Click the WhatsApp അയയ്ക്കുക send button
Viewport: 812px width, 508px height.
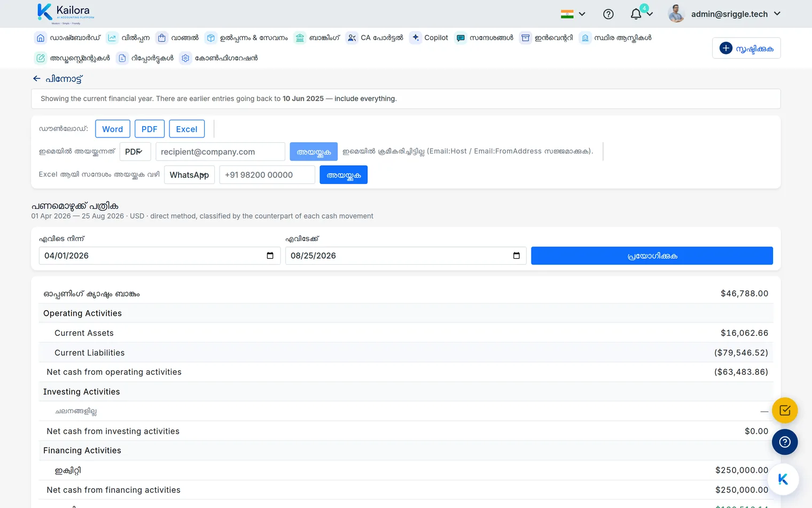tap(343, 175)
